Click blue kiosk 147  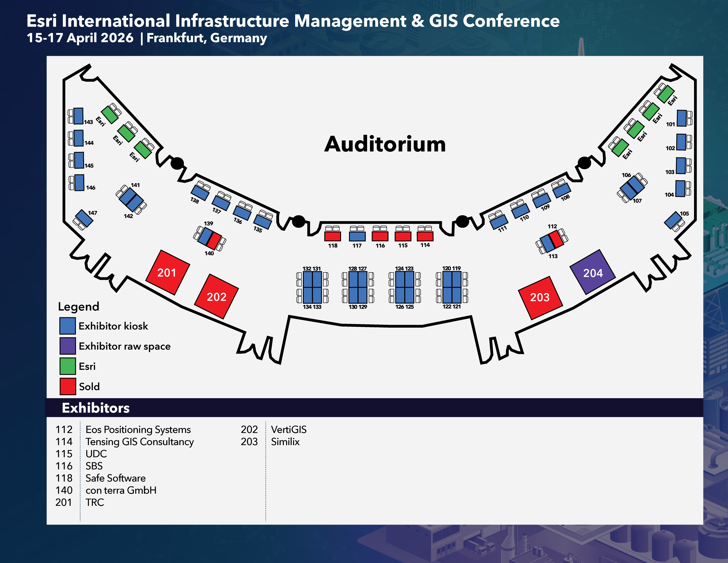click(x=84, y=218)
